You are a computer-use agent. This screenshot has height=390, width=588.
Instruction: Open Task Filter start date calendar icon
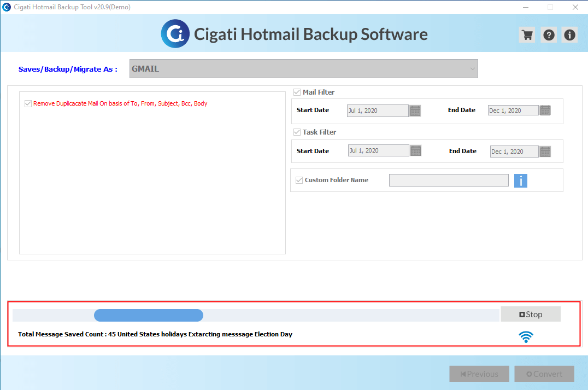(415, 150)
